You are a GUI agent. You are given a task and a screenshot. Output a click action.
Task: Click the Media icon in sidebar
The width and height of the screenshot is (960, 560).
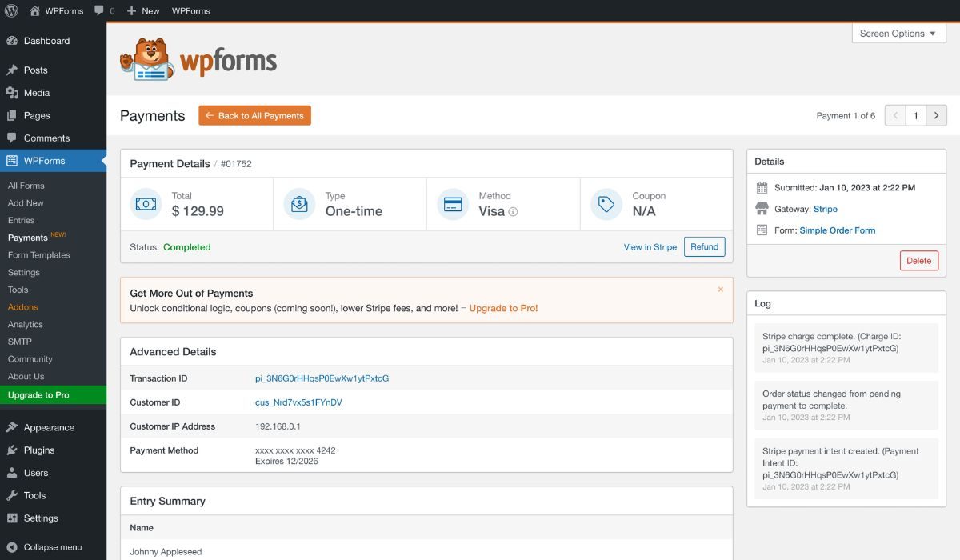click(12, 93)
